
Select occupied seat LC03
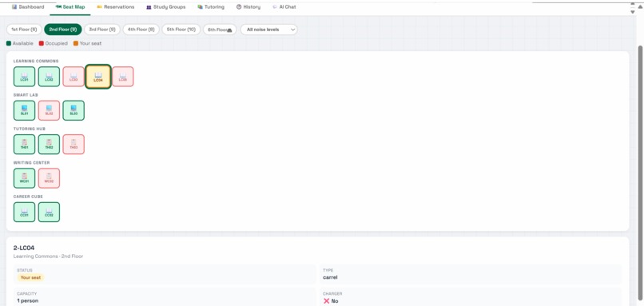click(x=74, y=77)
